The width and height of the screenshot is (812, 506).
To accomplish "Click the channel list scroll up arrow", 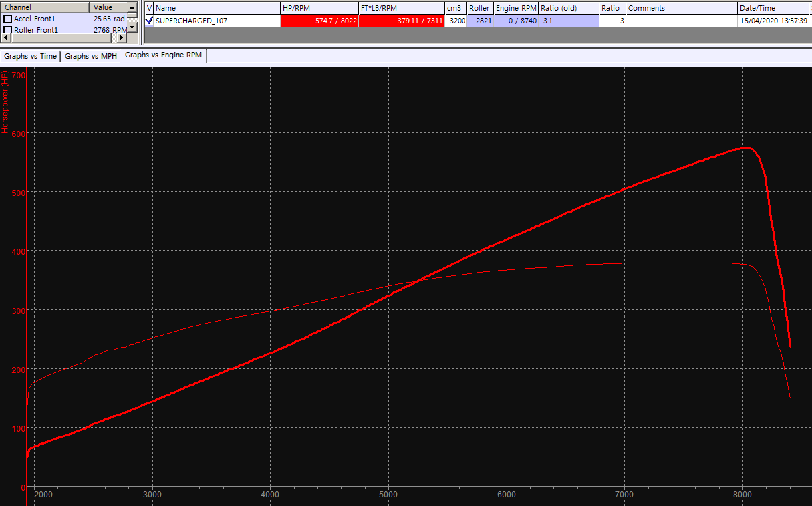I will (132, 7).
